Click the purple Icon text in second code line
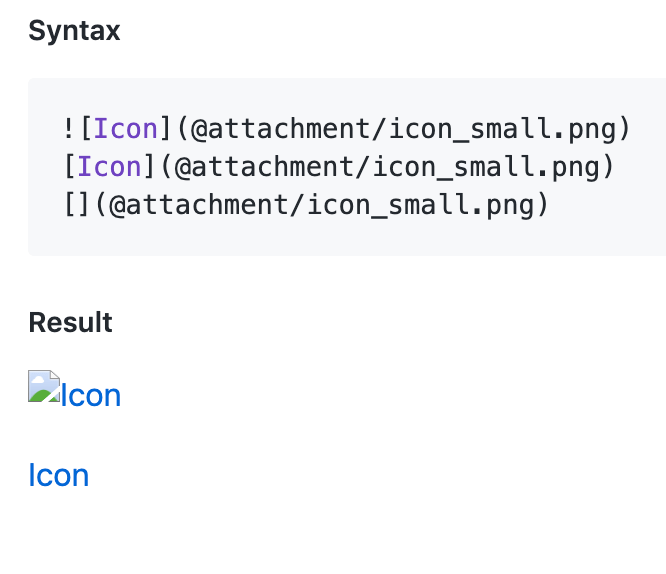Screen dimensions: 666x574 110,167
